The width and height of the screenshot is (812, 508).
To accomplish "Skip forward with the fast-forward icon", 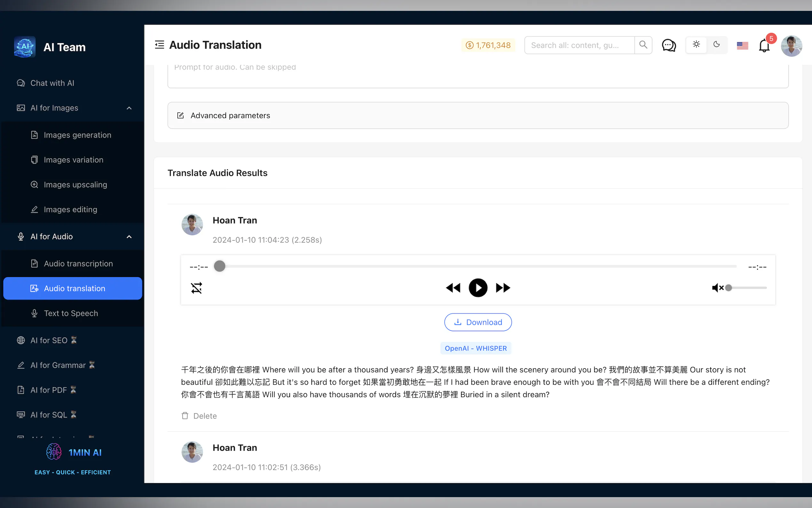I will click(503, 288).
